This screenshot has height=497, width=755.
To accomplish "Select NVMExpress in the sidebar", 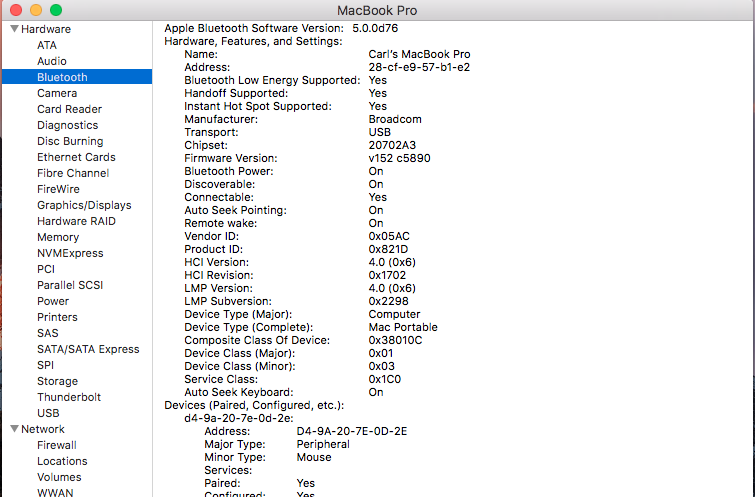I will pos(70,253).
